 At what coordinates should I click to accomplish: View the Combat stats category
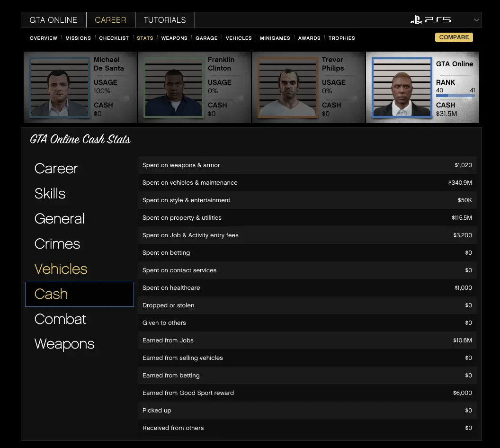pos(61,319)
